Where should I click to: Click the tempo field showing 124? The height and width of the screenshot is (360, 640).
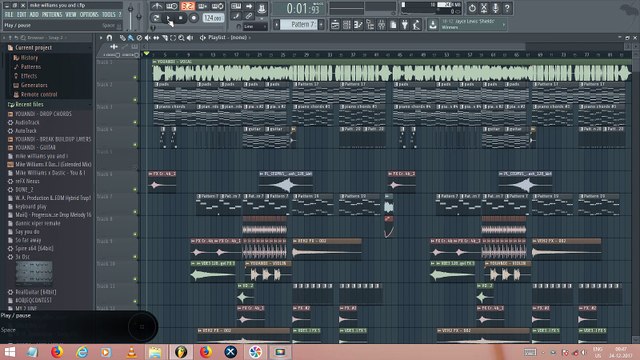pyautogui.click(x=213, y=18)
